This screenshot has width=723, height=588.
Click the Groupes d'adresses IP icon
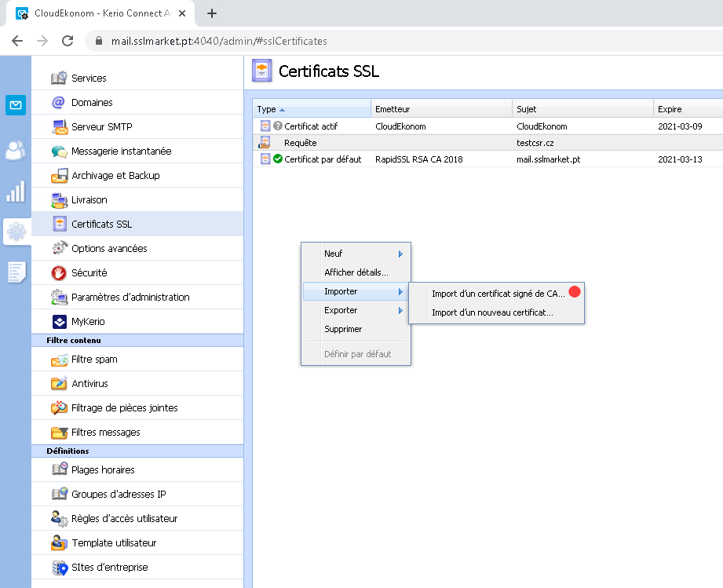[60, 494]
